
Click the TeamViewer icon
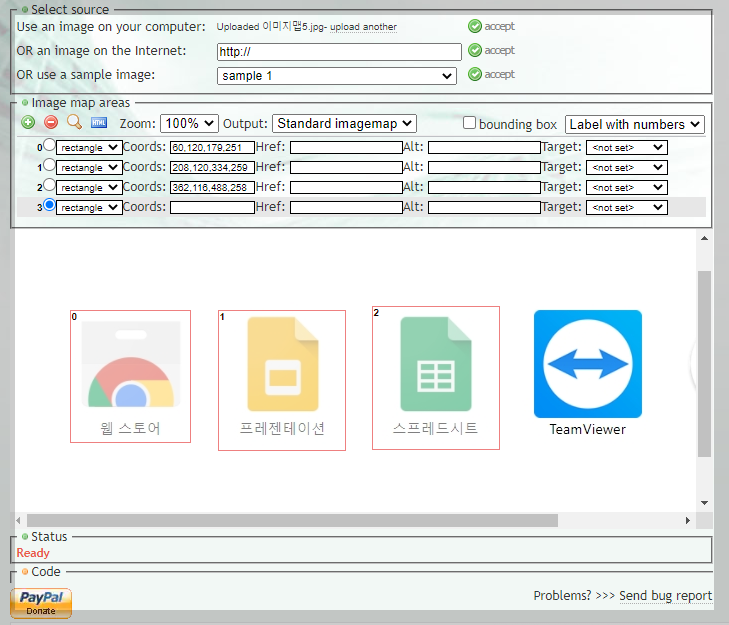pyautogui.click(x=588, y=364)
